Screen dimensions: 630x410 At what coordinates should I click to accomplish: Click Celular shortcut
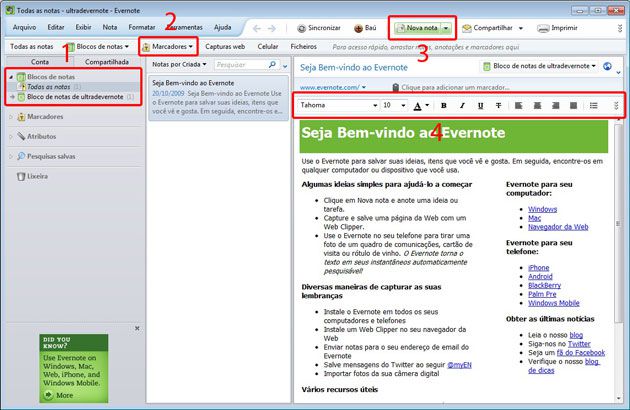268,47
